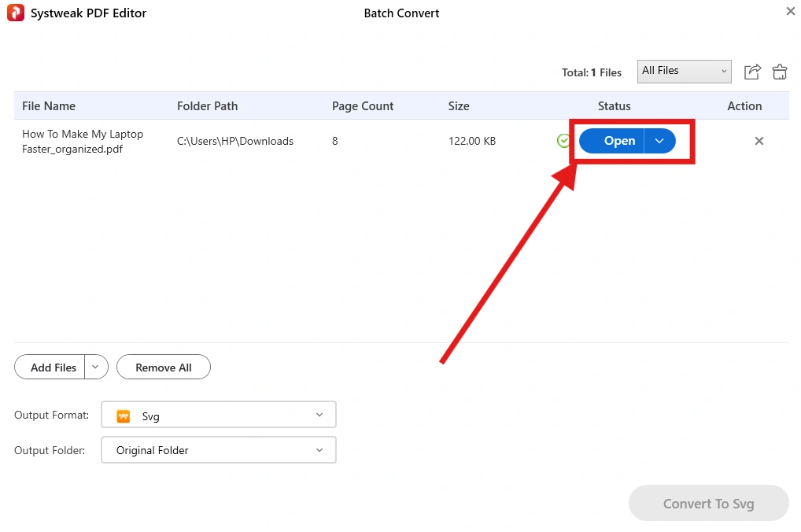Click the Remove All button
Screen dimensions: 801x532
pos(163,367)
